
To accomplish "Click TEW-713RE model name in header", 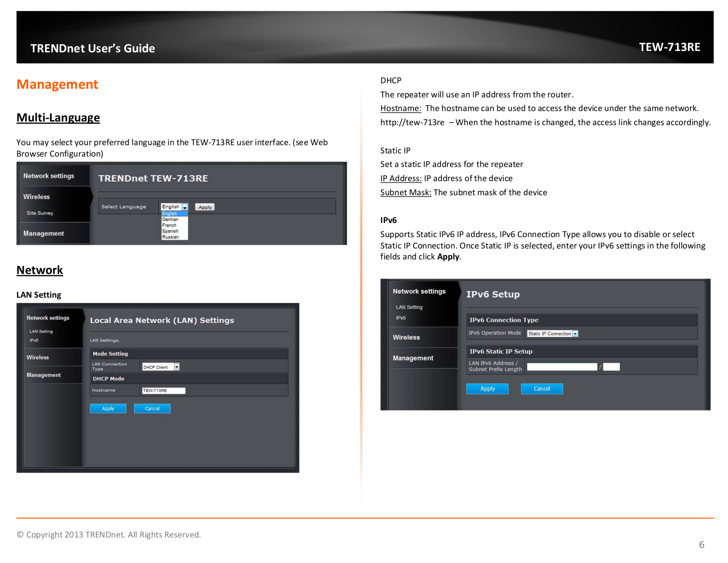I will [669, 47].
